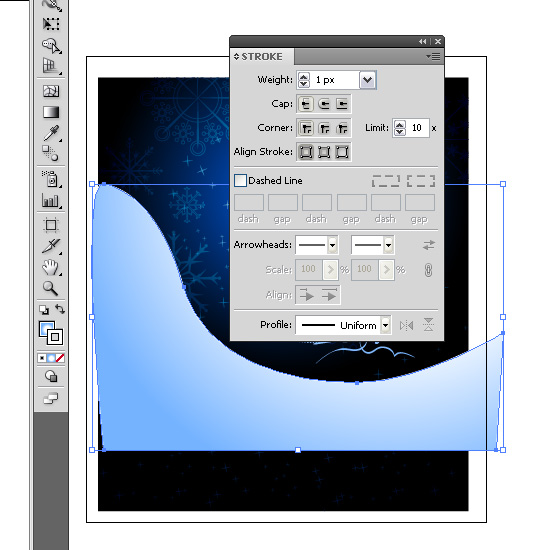This screenshot has height=550, width=550.
Task: Open the start arrowhead dropdown
Action: (x=332, y=245)
